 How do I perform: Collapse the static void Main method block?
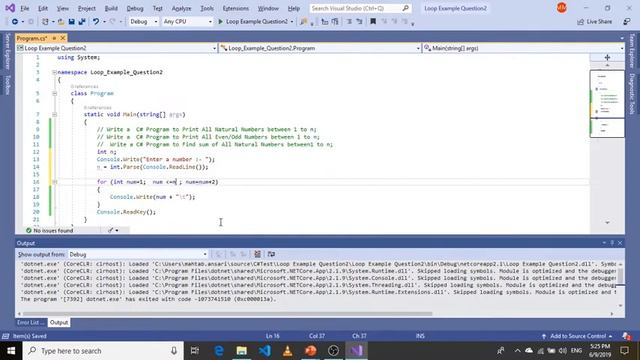[x=54, y=115]
